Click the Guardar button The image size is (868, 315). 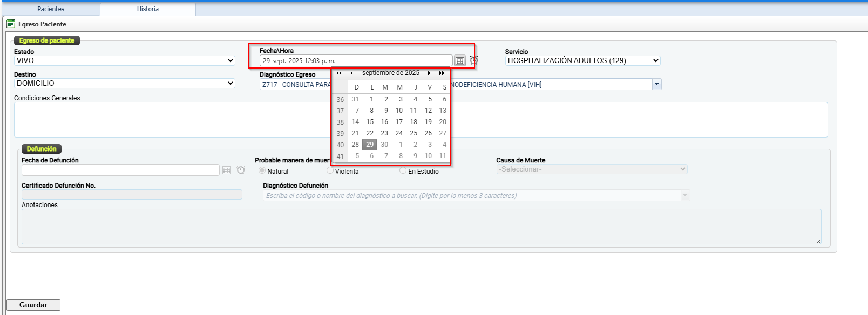point(33,305)
